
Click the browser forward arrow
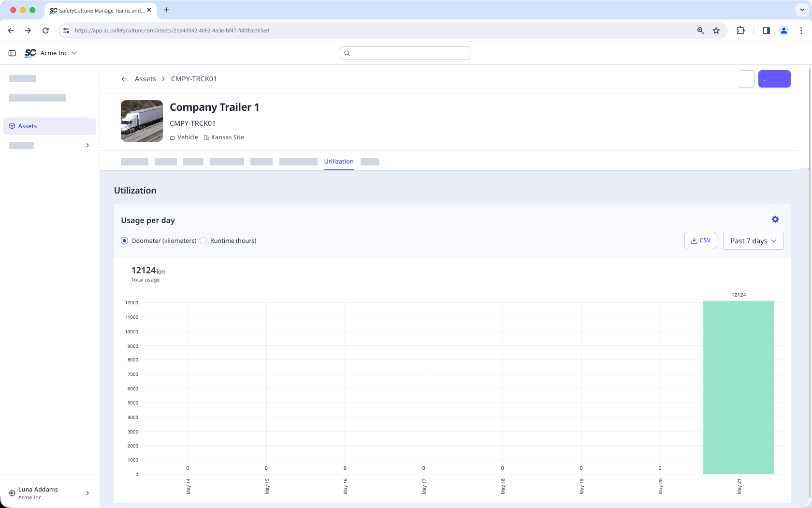pos(28,30)
